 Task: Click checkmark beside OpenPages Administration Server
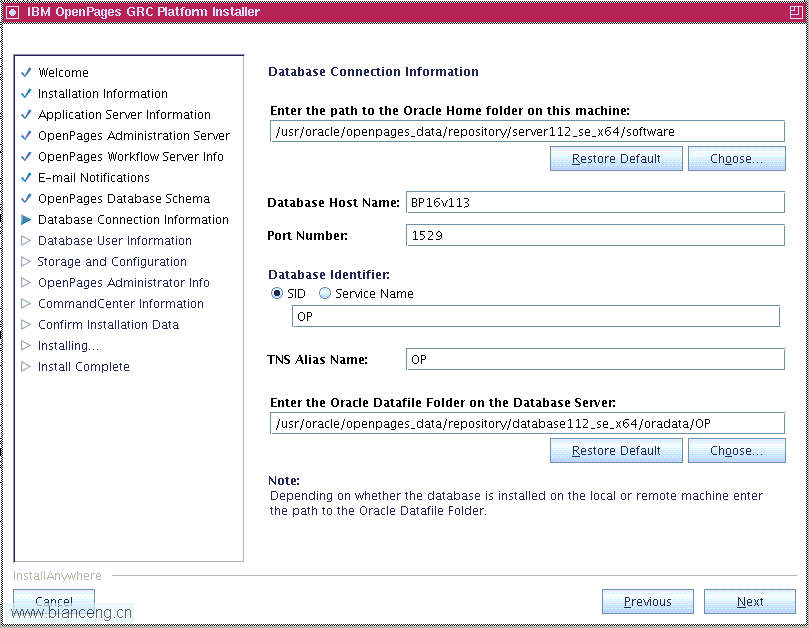(26, 135)
